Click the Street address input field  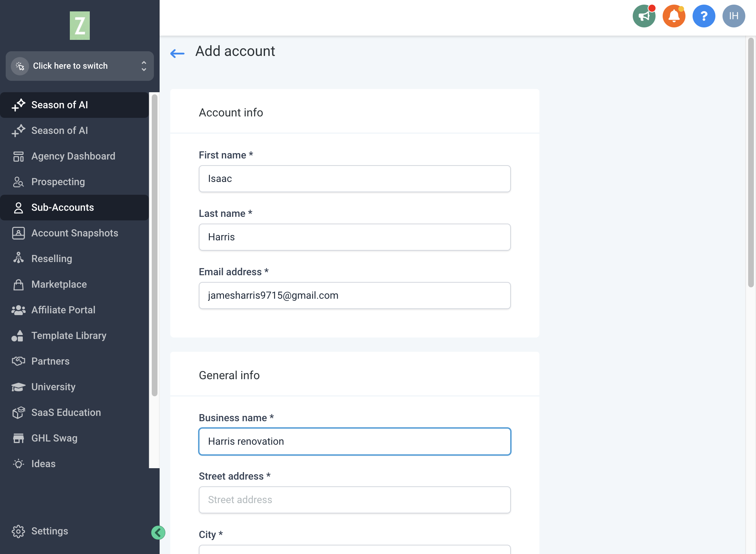[354, 500]
